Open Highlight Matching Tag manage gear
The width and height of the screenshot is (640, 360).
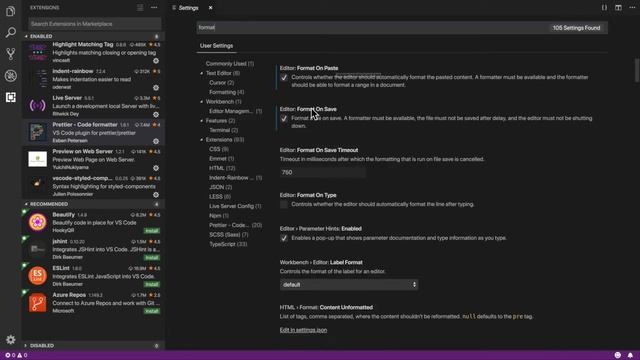(156, 61)
